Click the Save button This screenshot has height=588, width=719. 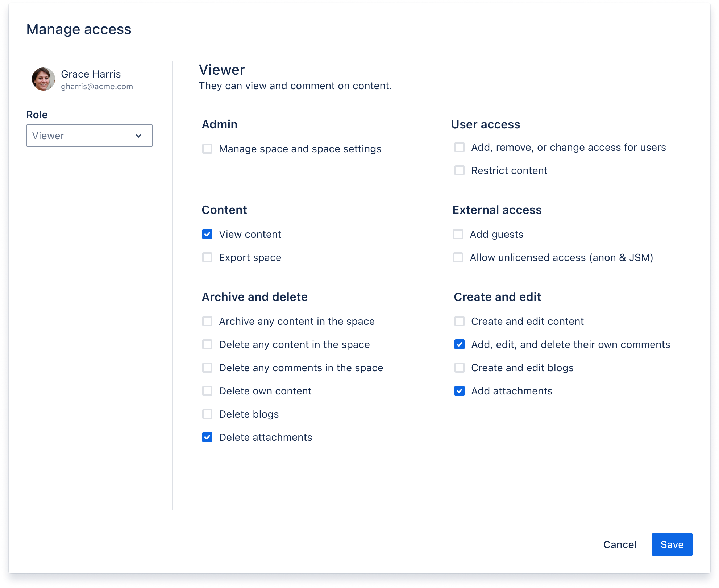[672, 544]
